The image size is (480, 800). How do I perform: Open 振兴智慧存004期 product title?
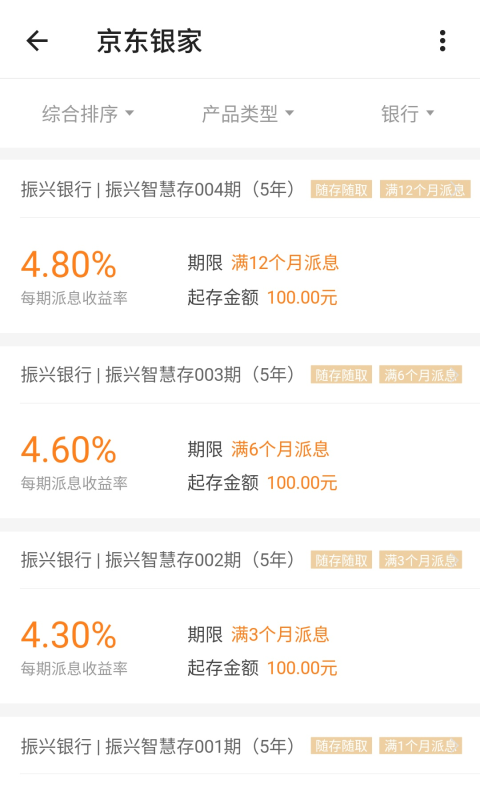158,189
